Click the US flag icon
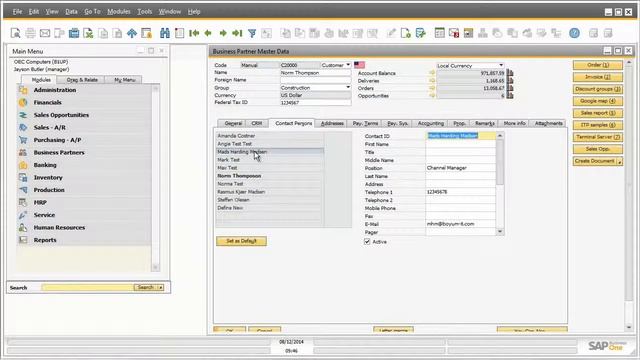 click(x=360, y=65)
